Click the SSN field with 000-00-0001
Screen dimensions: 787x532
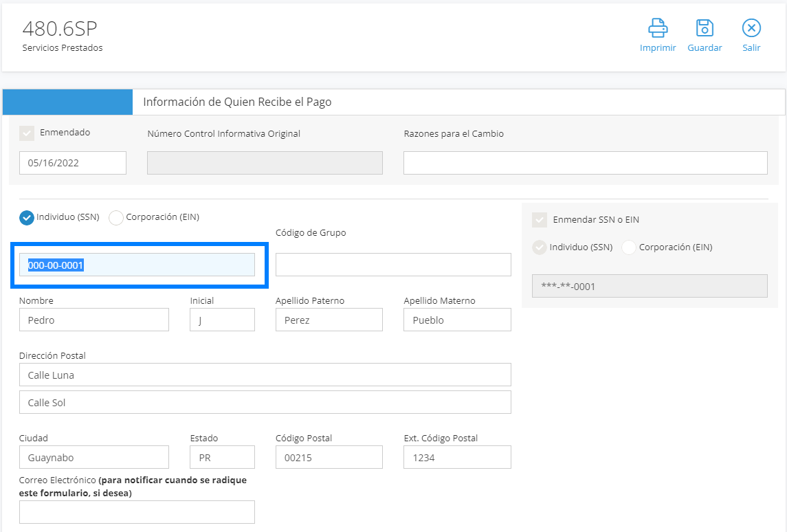point(137,265)
